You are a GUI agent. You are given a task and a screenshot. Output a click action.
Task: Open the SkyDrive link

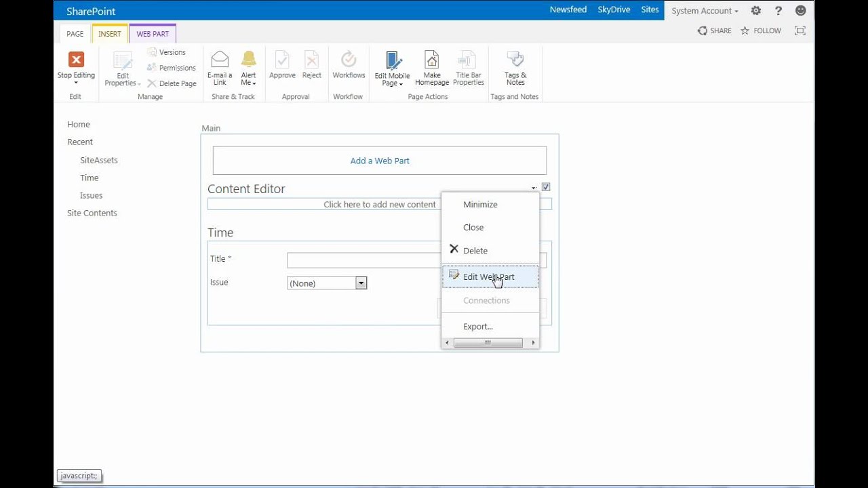tap(614, 9)
